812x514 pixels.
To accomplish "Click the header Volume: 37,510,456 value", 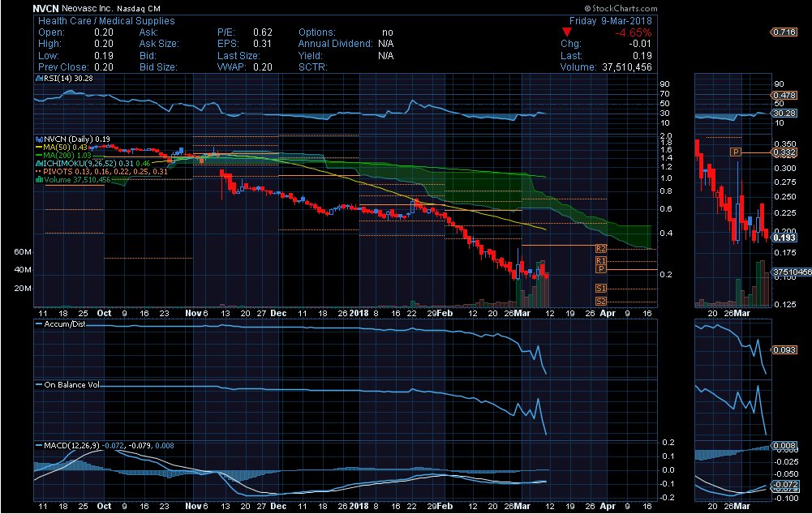I will click(x=626, y=67).
